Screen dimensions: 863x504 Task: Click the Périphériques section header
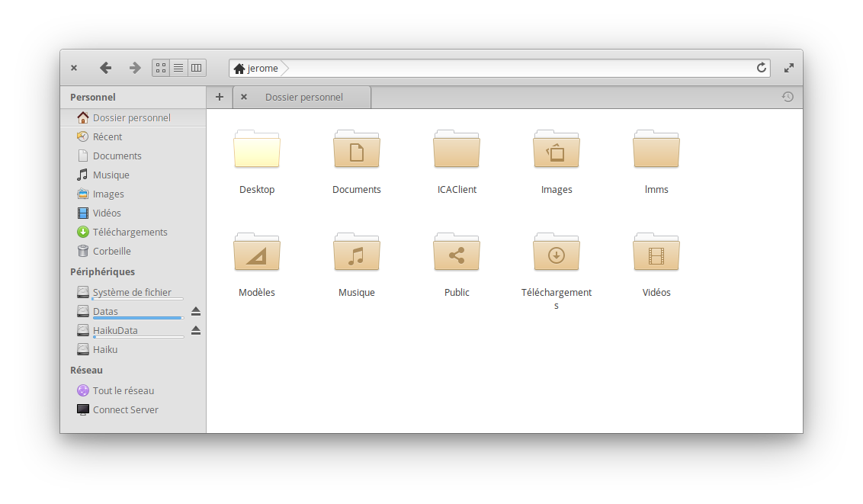[102, 271]
